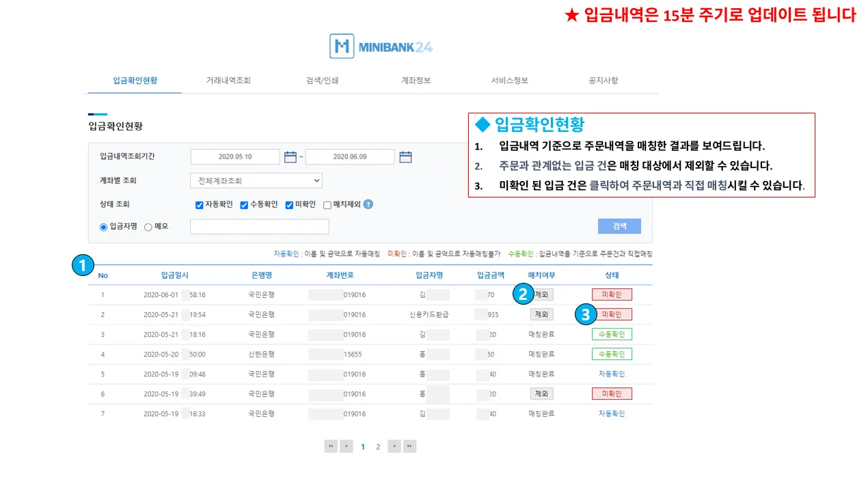Click the 미확인 status of the 신용카드환급 row
Viewport: 868px width, 483px height.
click(x=612, y=314)
